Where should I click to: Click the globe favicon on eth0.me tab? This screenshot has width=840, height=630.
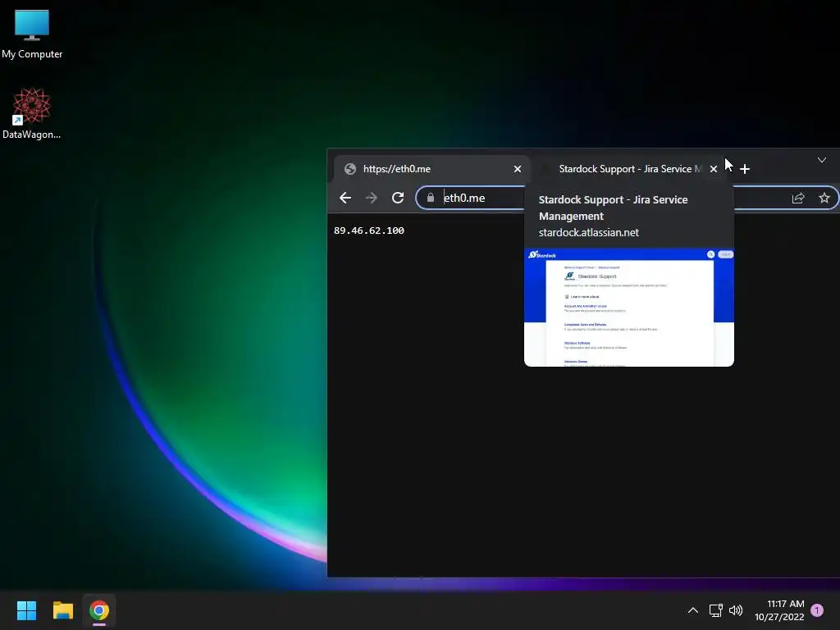(350, 169)
